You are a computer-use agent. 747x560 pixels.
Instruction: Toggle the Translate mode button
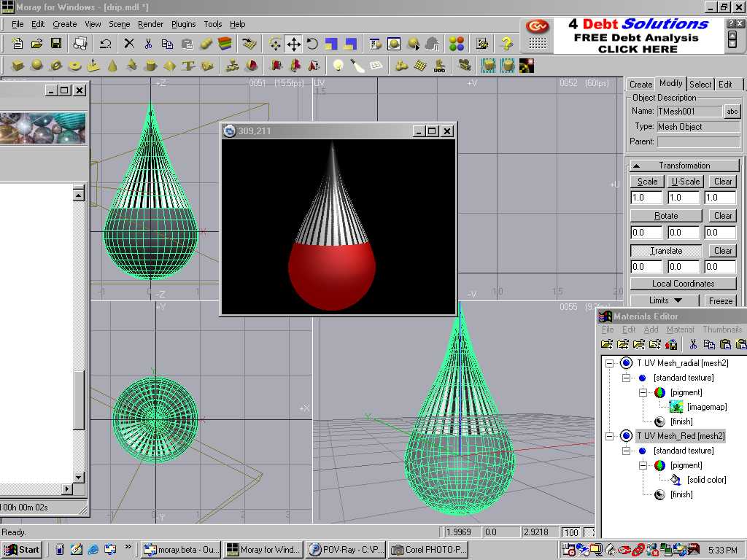pyautogui.click(x=666, y=251)
